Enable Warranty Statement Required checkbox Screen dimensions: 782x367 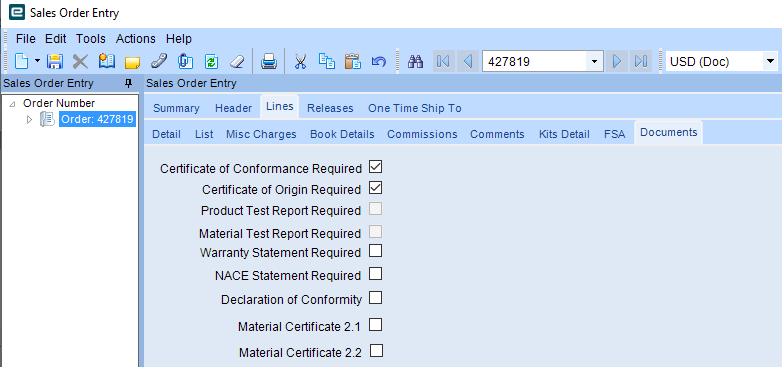376,250
